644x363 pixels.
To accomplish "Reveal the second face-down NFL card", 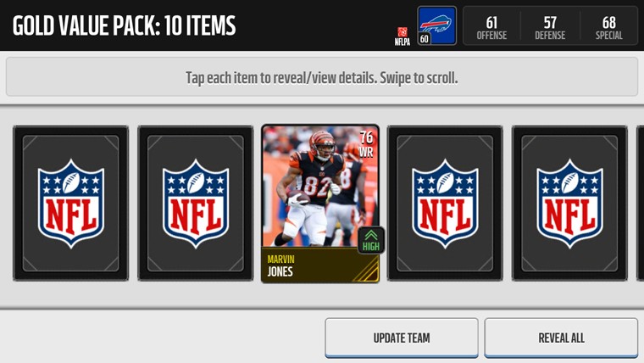I will 196,204.
